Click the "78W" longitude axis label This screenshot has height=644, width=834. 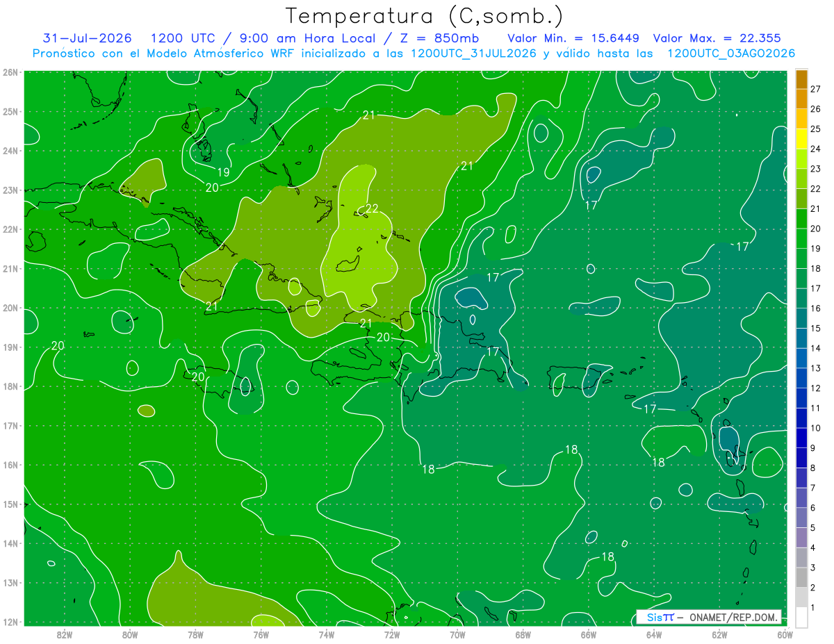195,634
